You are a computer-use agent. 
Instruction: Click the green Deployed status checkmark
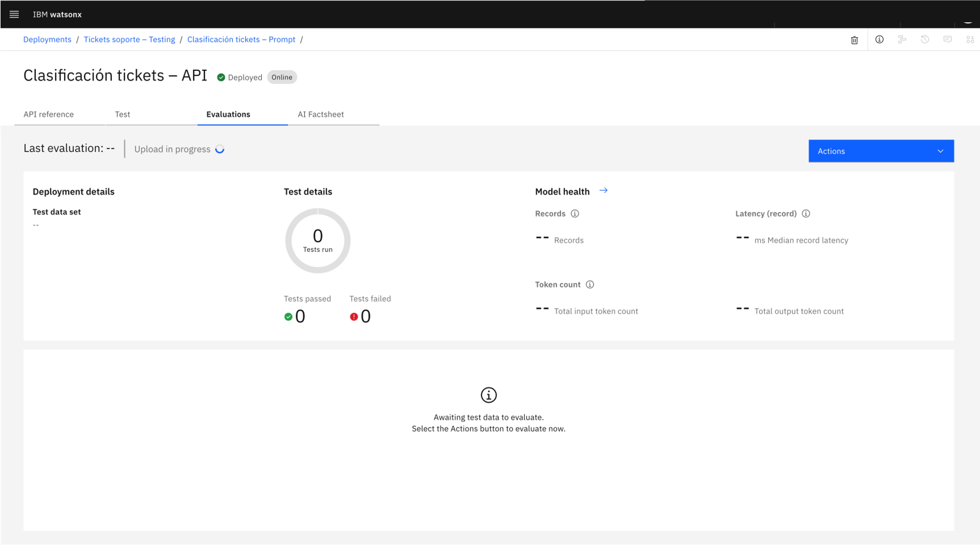(221, 78)
